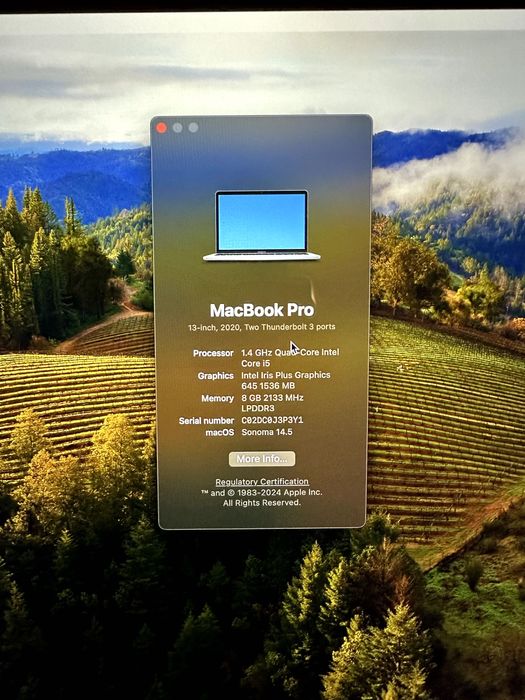Select serial number C02DC0J3P3Y1

(x=272, y=420)
